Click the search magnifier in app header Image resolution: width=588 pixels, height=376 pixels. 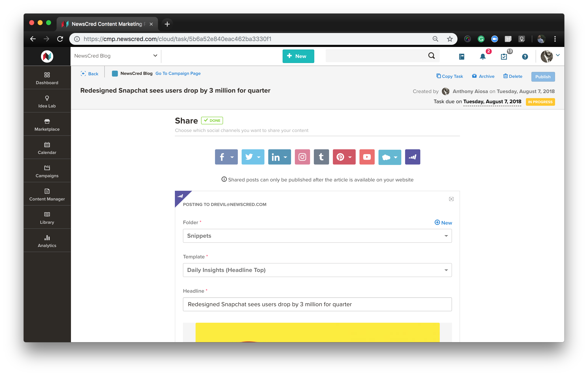click(431, 56)
